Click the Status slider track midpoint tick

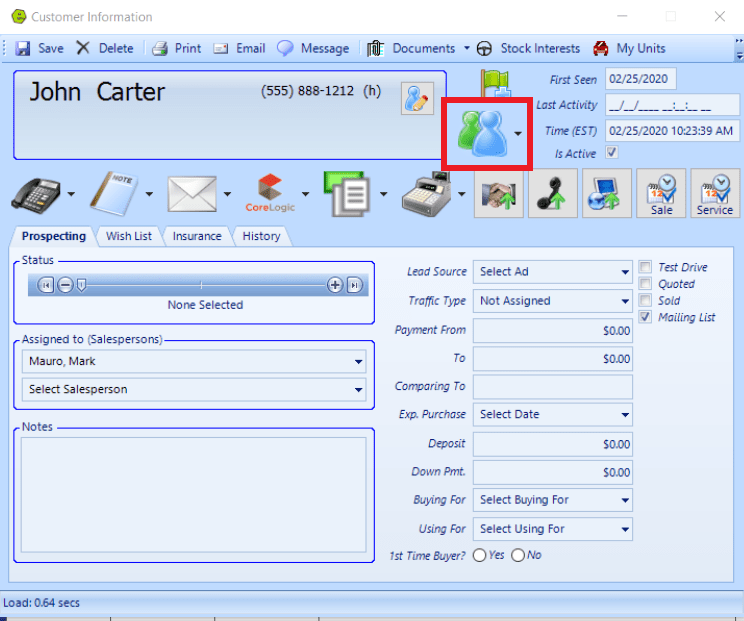pos(201,285)
